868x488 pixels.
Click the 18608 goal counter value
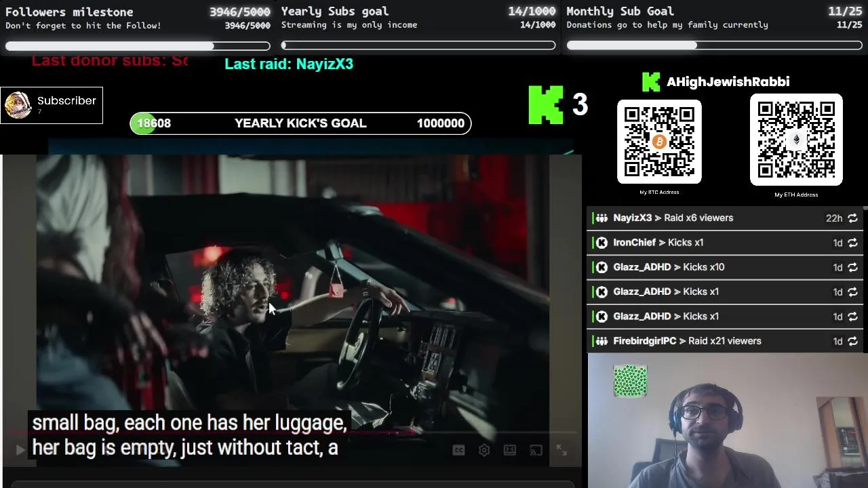coord(154,123)
